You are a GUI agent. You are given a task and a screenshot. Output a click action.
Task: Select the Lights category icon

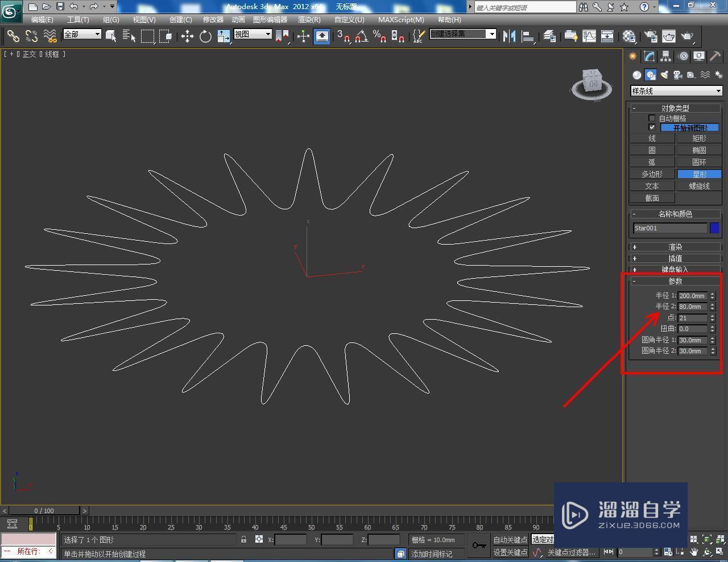click(664, 75)
